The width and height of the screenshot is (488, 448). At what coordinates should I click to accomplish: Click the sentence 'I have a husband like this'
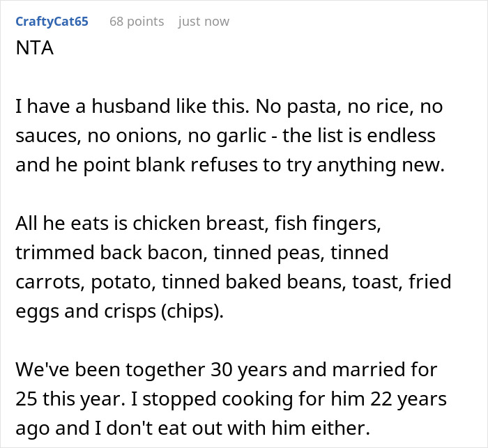pyautogui.click(x=100, y=108)
